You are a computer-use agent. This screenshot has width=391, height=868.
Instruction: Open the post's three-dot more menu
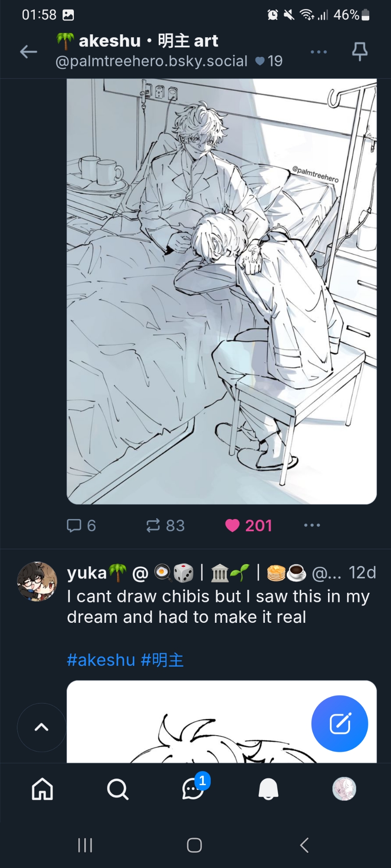point(312,526)
